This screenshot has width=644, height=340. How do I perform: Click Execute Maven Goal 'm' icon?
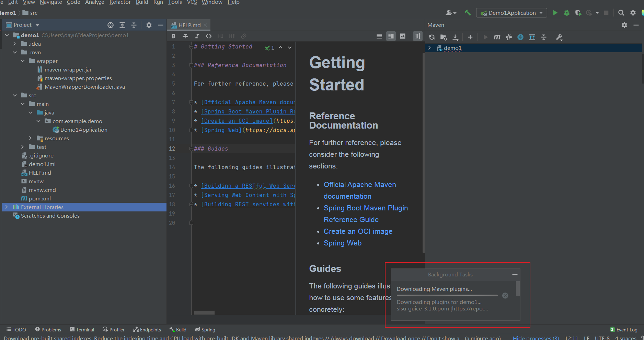pyautogui.click(x=497, y=37)
